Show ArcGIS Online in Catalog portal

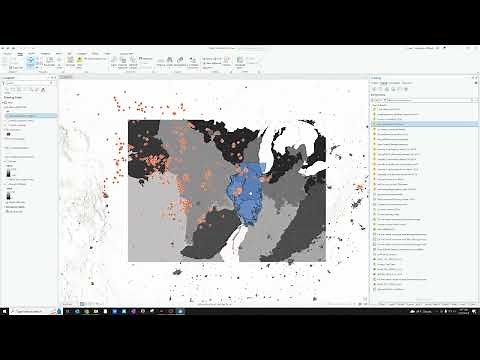click(400, 89)
